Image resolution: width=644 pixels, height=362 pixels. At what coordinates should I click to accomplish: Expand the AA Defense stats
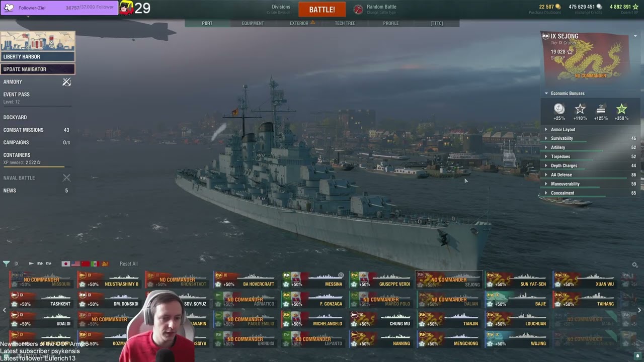click(x=590, y=175)
